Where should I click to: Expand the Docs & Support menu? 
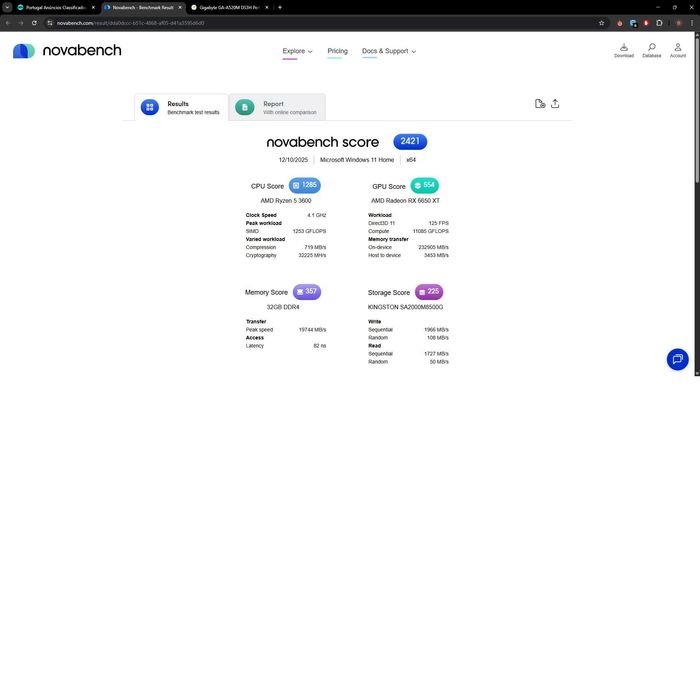point(389,51)
